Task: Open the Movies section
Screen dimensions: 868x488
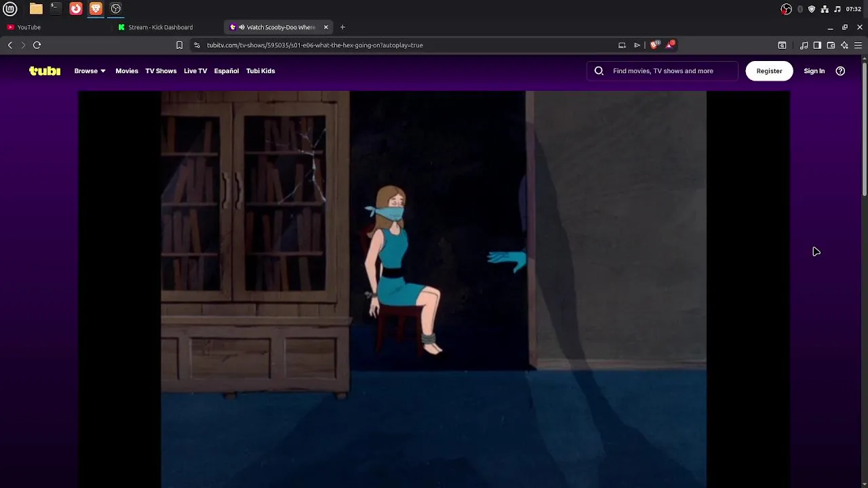Action: click(x=127, y=70)
